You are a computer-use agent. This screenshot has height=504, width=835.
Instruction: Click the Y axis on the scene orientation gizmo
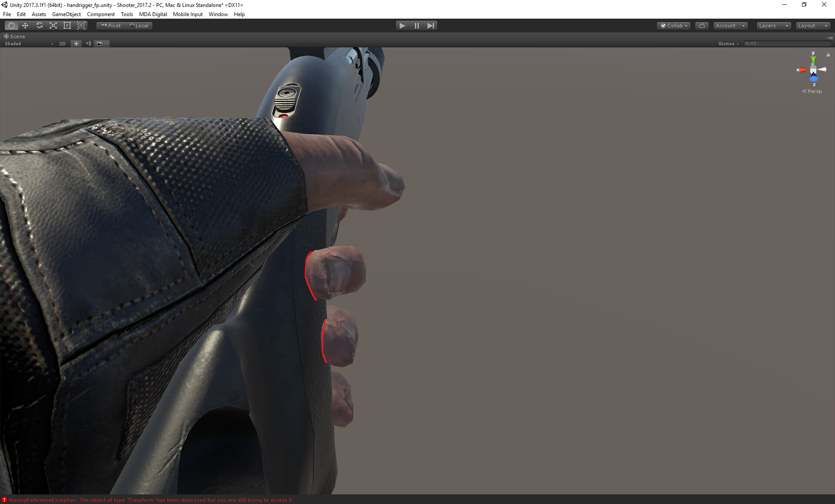[814, 59]
